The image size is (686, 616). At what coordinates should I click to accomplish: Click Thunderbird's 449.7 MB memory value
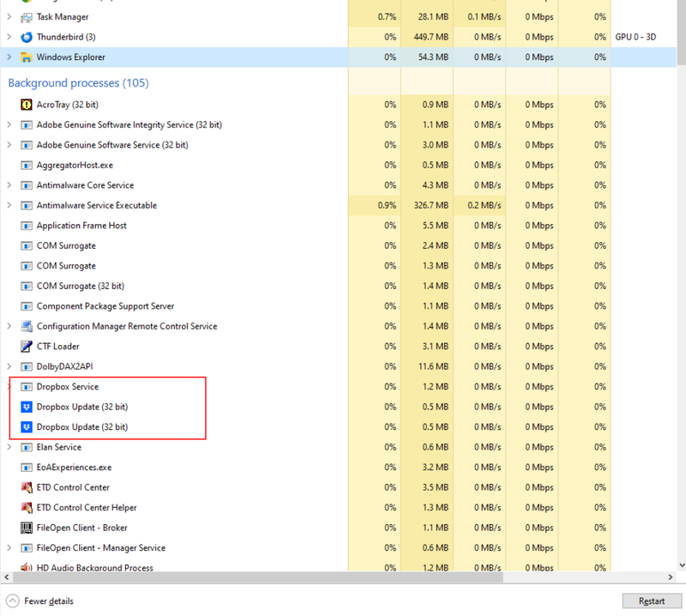click(431, 37)
